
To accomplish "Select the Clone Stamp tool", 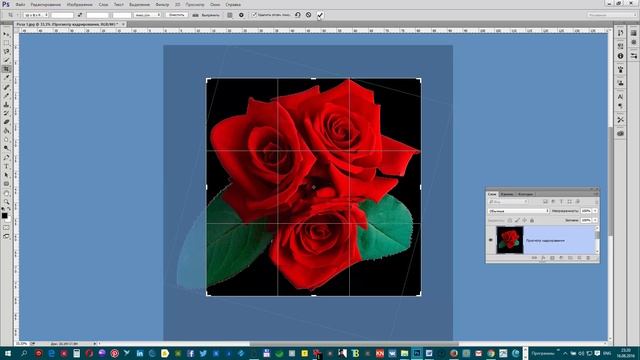I will [6, 104].
